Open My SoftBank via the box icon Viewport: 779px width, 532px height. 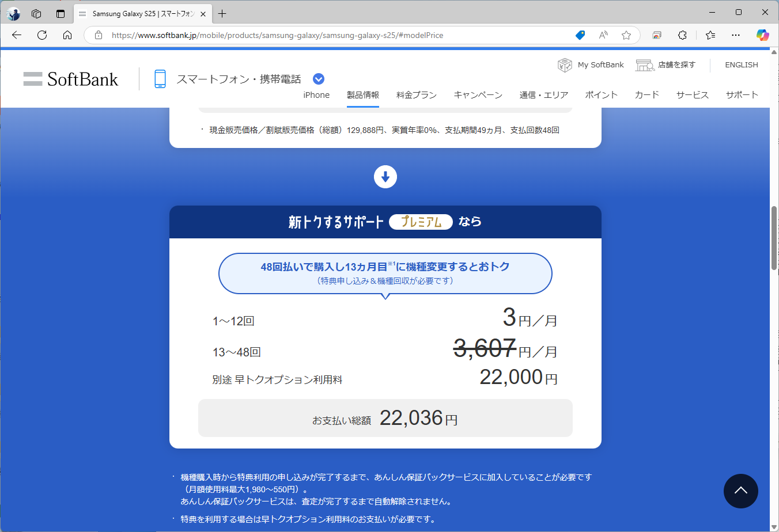pos(564,64)
